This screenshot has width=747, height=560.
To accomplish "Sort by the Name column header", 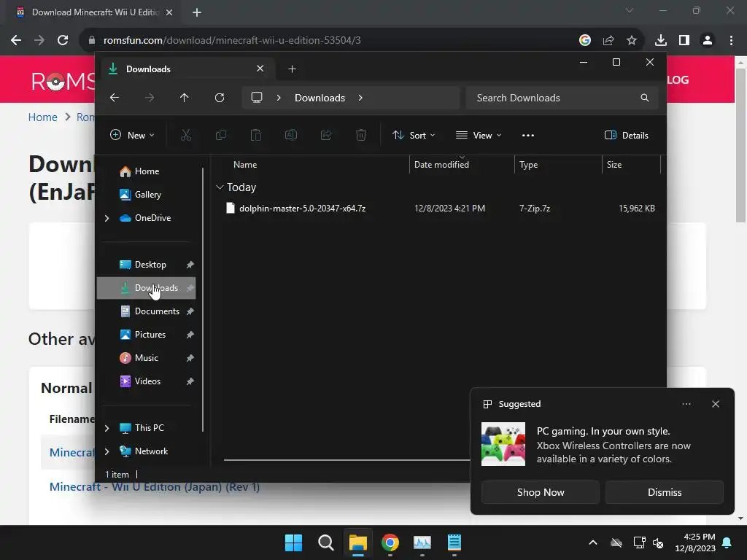I will pos(245,165).
